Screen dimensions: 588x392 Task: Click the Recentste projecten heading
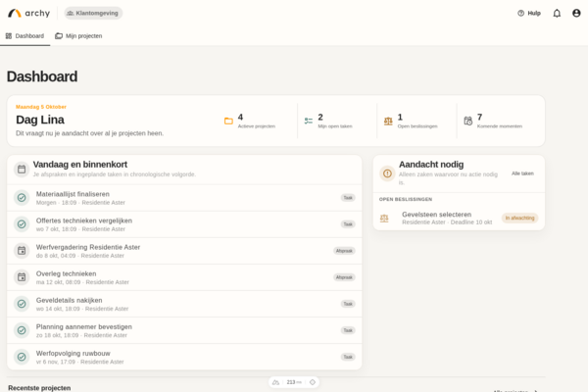coord(39,388)
